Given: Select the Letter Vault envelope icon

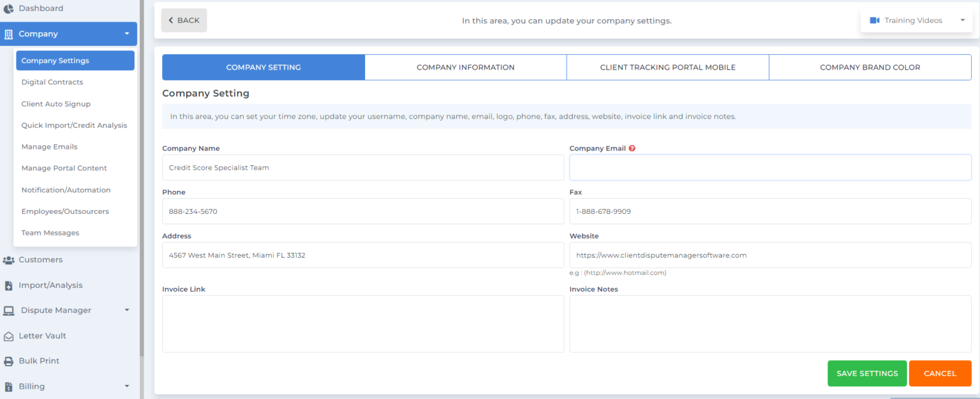Looking at the screenshot, I should pyautogui.click(x=9, y=336).
